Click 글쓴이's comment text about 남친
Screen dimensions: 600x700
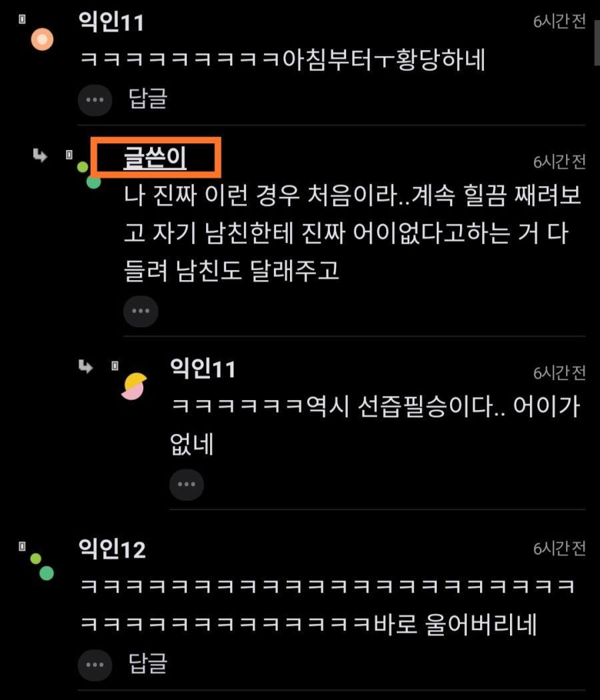(353, 233)
